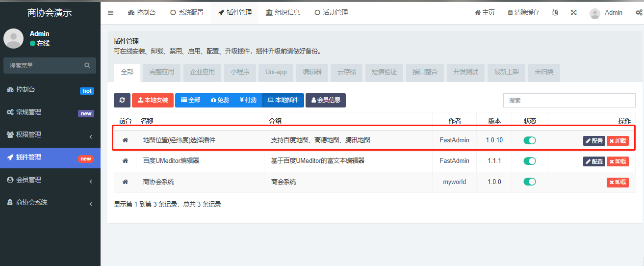Click the sidebar Admin profile picture
The height and width of the screenshot is (266, 644).
coord(13,38)
